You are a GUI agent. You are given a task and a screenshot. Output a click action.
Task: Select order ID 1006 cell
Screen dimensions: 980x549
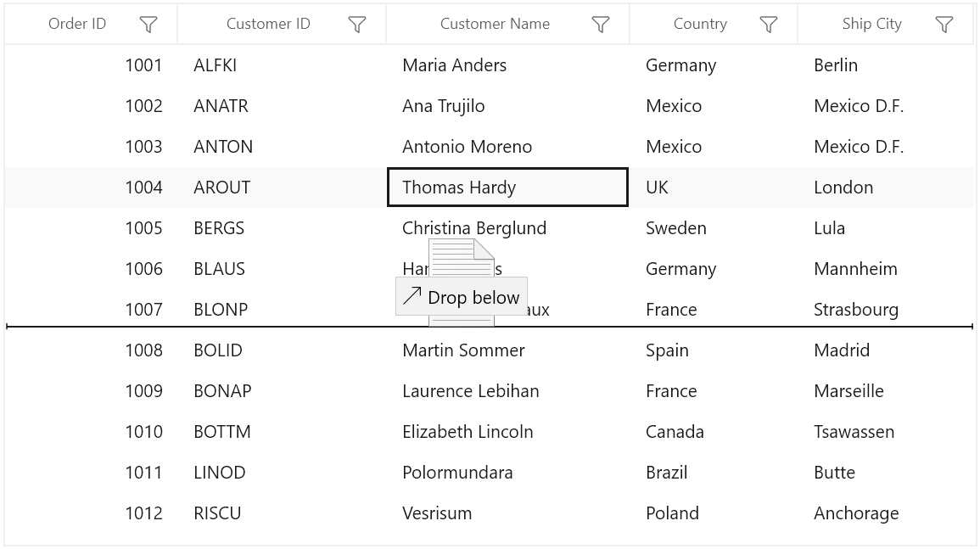92,268
